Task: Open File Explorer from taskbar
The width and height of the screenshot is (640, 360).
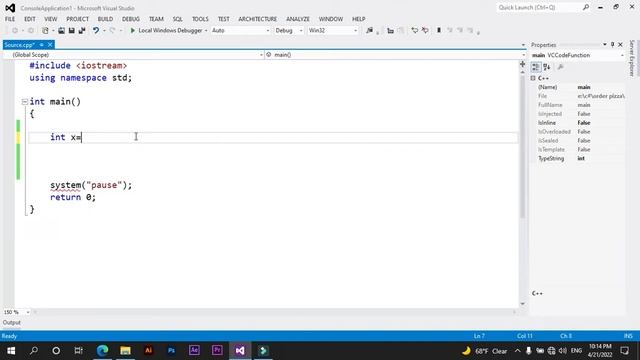Action: [125, 351]
